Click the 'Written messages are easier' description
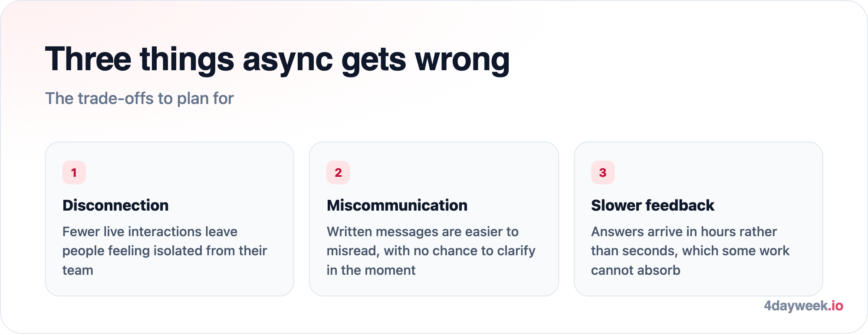Viewport: 868px width, 335px height. click(x=431, y=250)
